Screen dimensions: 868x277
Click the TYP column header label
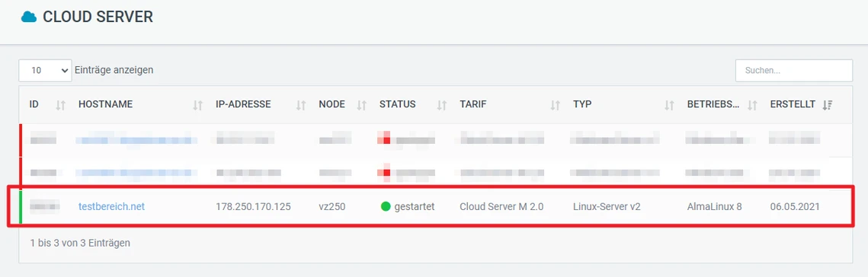(x=582, y=104)
